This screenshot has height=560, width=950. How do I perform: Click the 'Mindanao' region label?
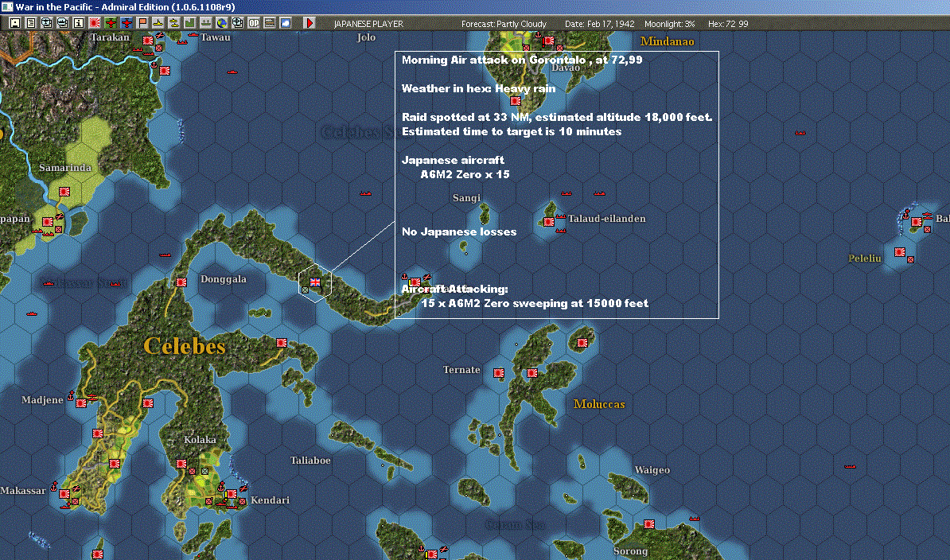tap(667, 41)
